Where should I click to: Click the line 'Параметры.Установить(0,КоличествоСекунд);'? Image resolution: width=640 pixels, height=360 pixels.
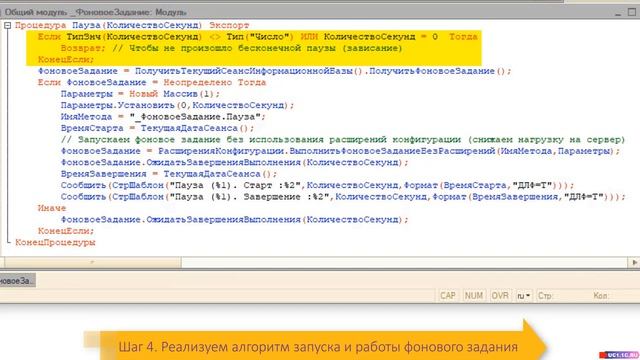tap(177, 105)
